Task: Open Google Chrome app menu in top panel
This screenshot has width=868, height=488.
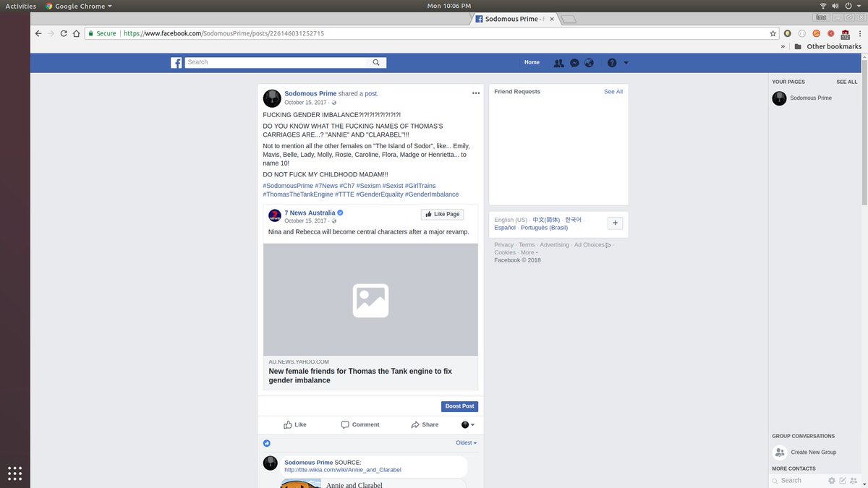Action: 78,6
